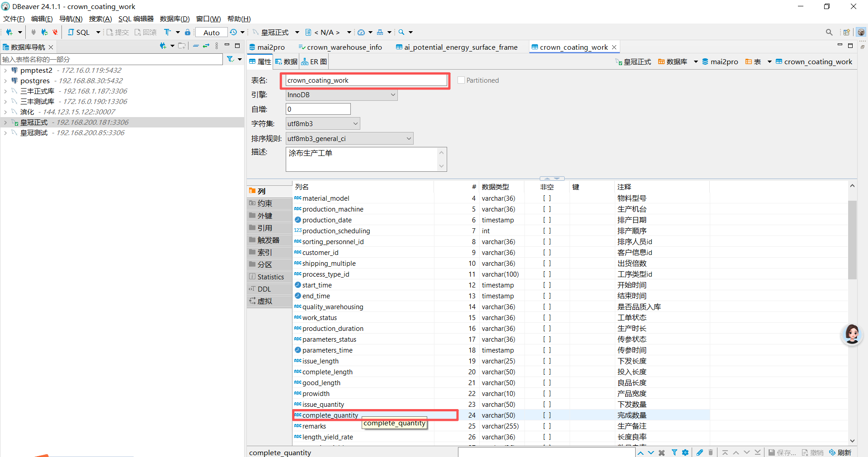
Task: Expand the 皇冠正式 connection node
Action: (x=5, y=122)
